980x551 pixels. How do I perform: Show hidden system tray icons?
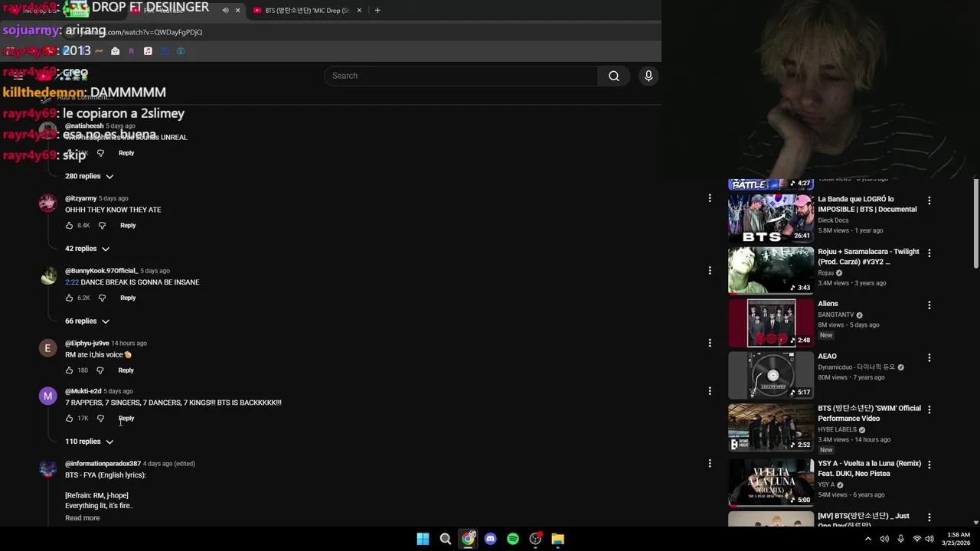click(867, 539)
